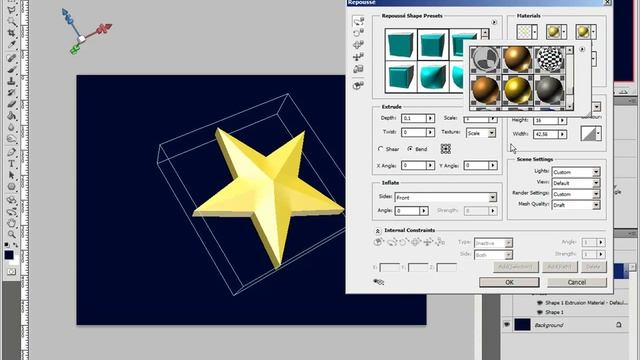
Task: Select the Shear radio button
Action: pyautogui.click(x=380, y=149)
